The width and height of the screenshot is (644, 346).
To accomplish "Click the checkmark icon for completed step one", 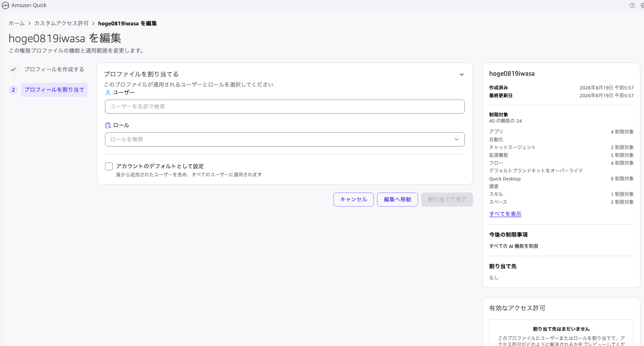I will 13,70.
